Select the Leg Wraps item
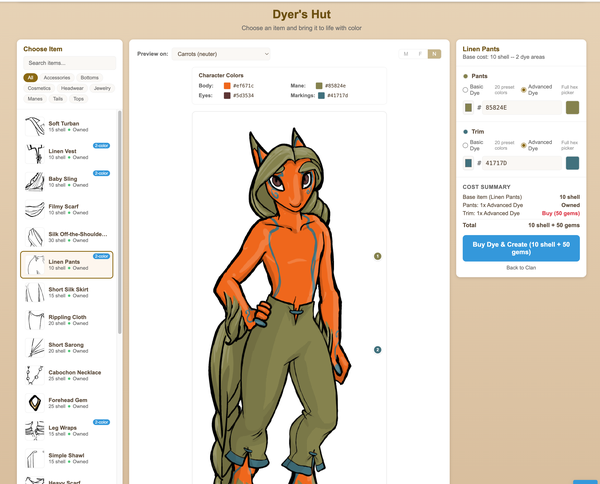 pyautogui.click(x=66, y=431)
